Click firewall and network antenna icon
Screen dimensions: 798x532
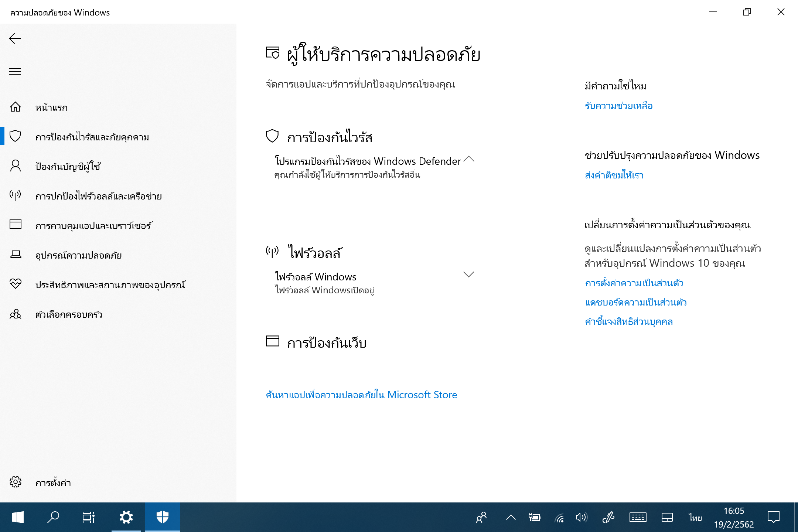coord(15,195)
